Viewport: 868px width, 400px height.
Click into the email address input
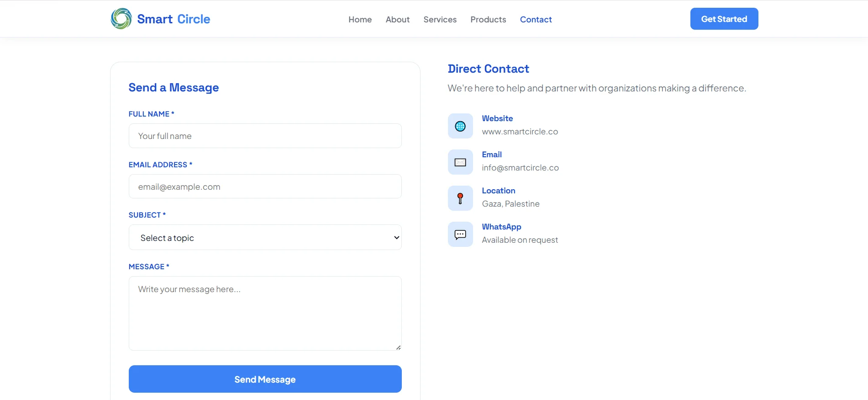pos(265,187)
